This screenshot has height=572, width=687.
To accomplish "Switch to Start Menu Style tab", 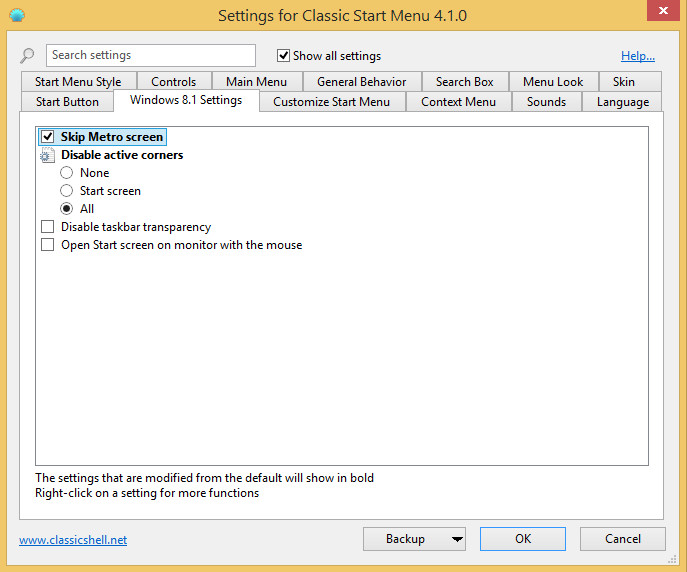I will point(78,82).
